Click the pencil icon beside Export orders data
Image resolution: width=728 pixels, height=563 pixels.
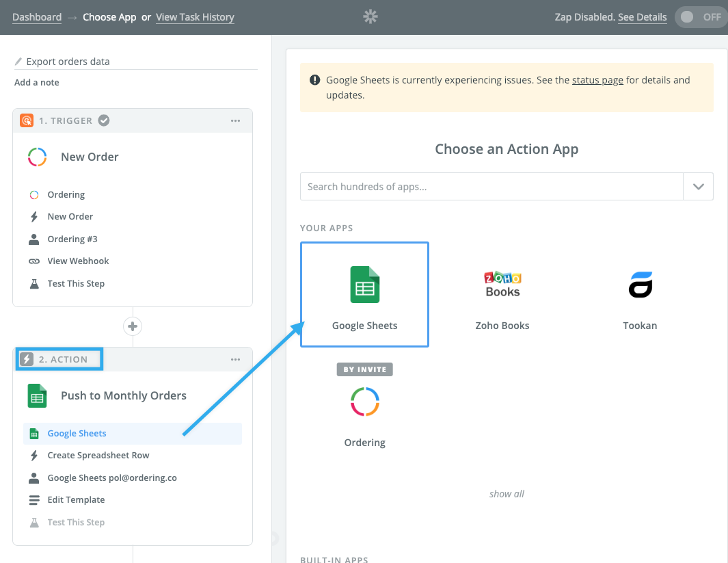[18, 62]
